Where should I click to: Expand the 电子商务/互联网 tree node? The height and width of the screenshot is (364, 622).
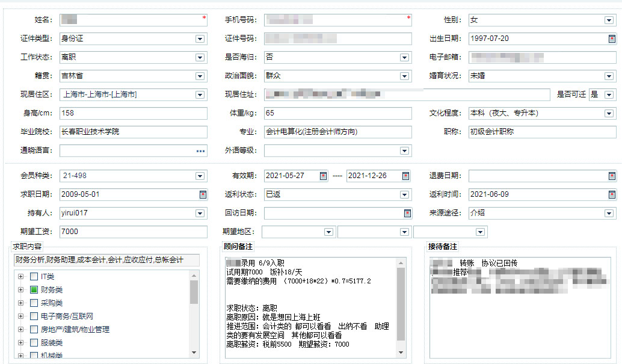[x=20, y=316]
